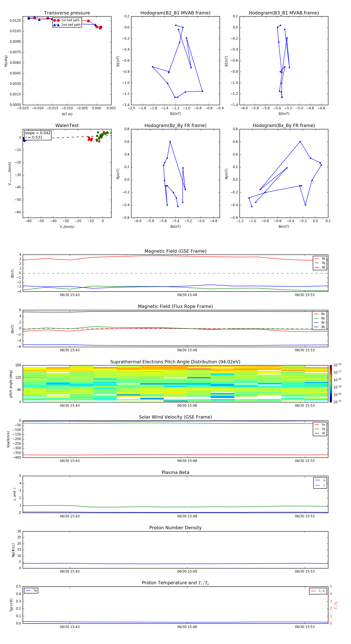Click the 'Plasma Beta' plot title
The image size is (351, 644).
175,472
